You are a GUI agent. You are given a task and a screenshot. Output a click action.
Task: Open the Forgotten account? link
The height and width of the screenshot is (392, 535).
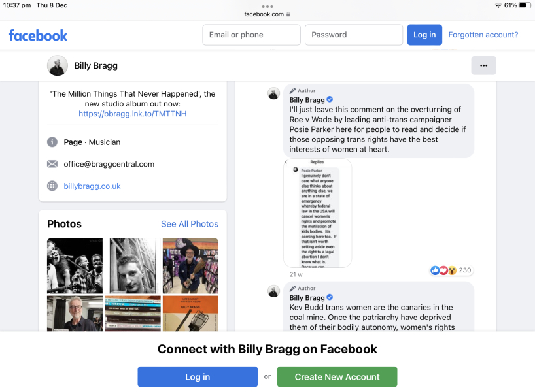pos(483,35)
